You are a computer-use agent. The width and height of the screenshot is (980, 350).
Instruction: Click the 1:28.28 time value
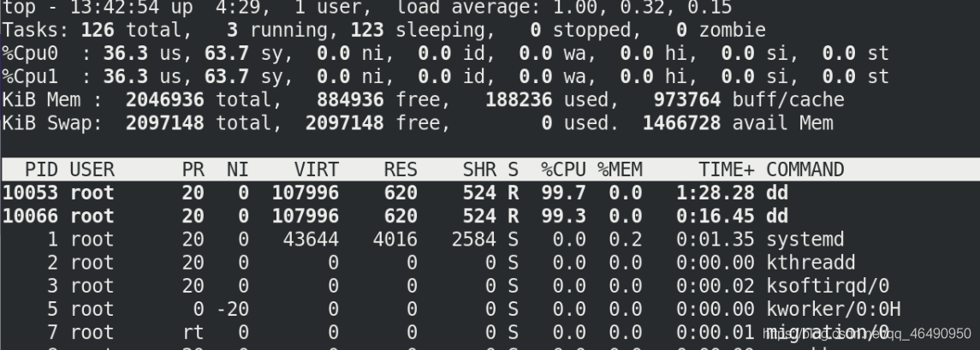715,193
